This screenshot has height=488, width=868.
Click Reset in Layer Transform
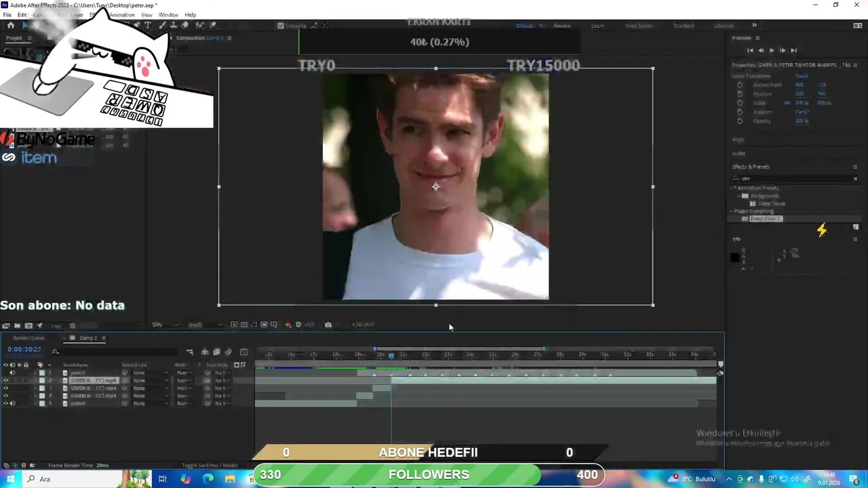[802, 76]
